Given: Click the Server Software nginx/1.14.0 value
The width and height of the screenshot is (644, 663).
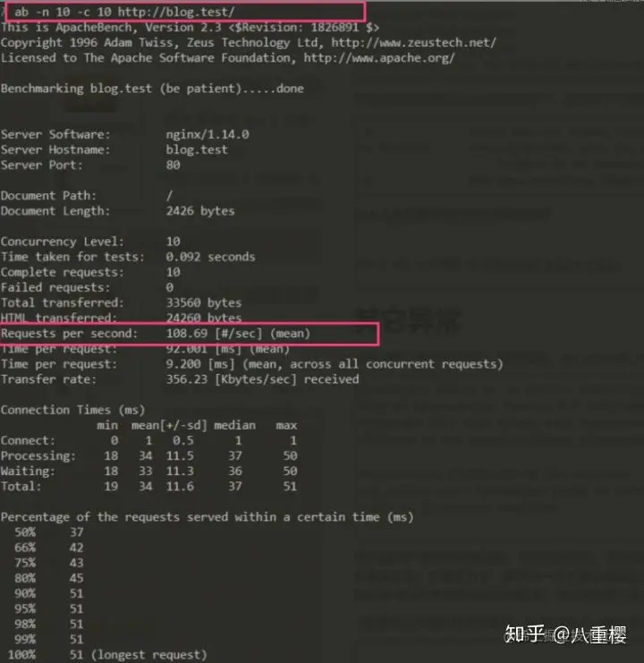Looking at the screenshot, I should tap(208, 134).
